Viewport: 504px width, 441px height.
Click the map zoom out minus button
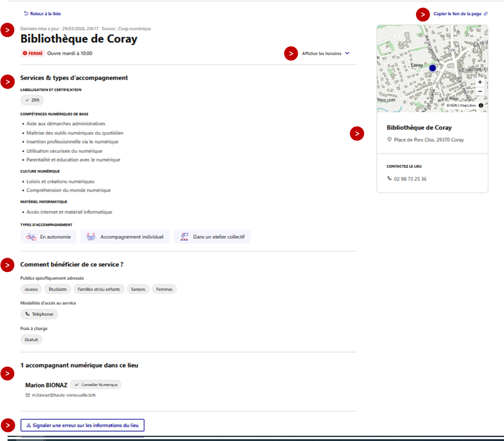480,92
